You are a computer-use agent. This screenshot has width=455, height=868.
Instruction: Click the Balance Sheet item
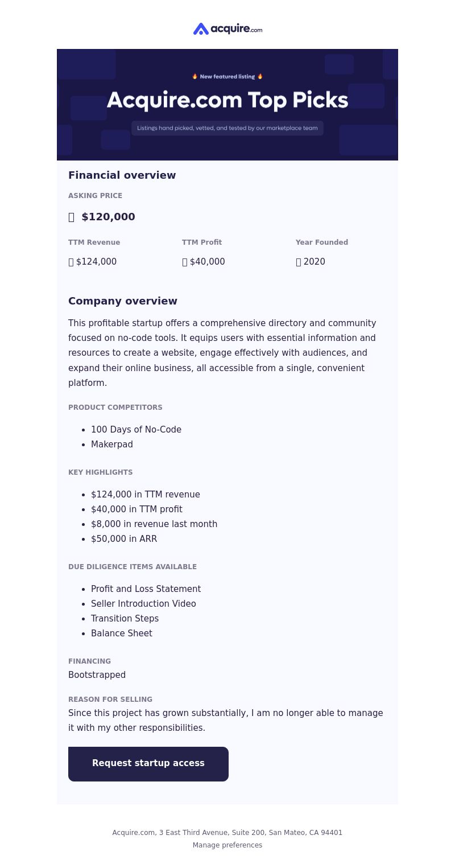[122, 633]
